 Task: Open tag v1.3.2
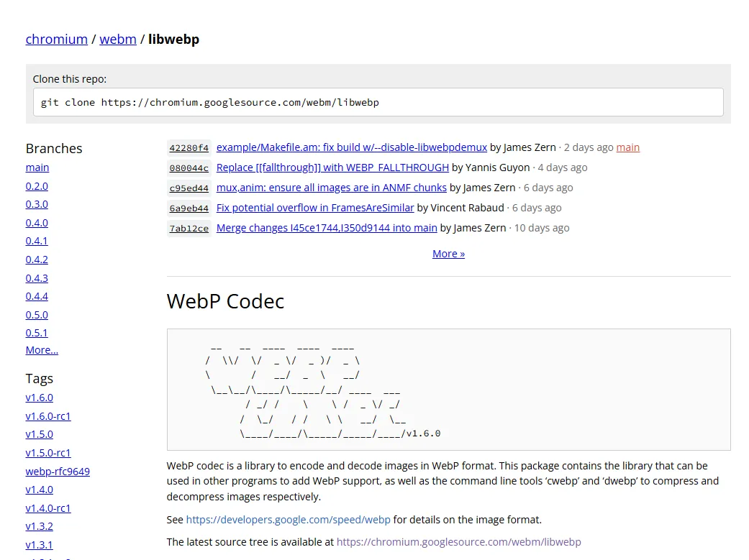pyautogui.click(x=39, y=527)
